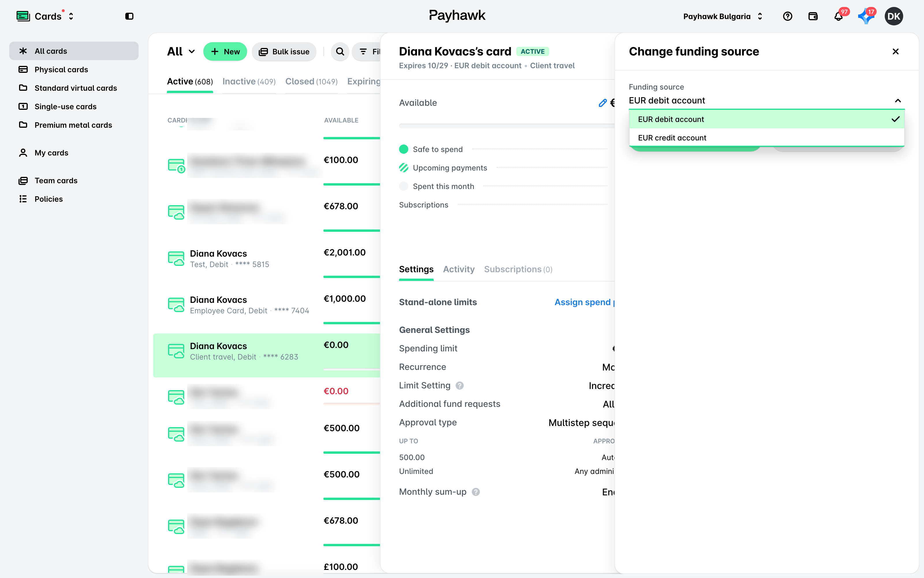Open All cards in sidebar
This screenshot has width=924, height=578.
tap(74, 51)
